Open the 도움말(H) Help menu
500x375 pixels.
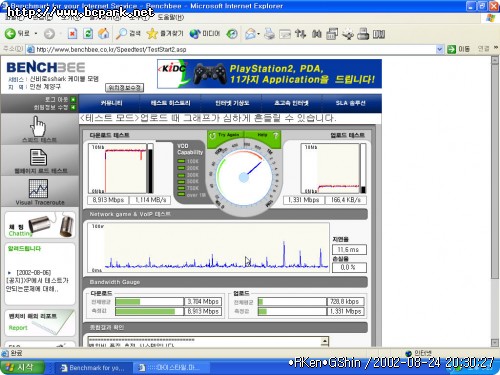coord(171,18)
